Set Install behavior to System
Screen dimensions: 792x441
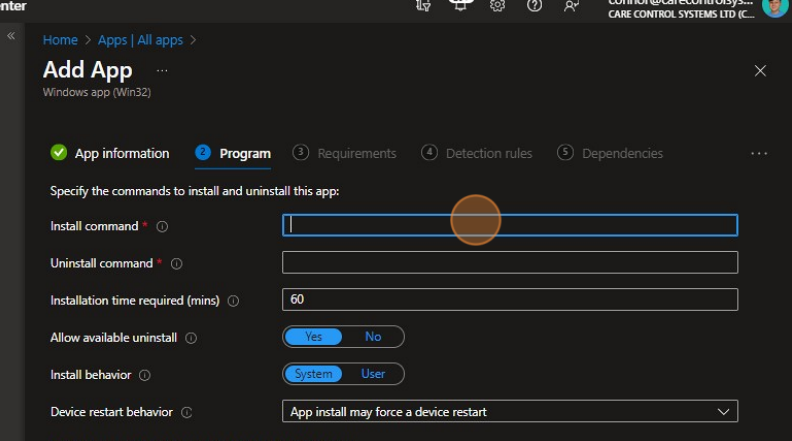tap(313, 374)
